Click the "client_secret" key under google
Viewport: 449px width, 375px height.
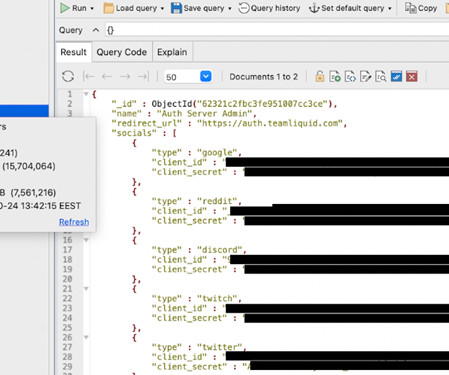click(x=189, y=172)
